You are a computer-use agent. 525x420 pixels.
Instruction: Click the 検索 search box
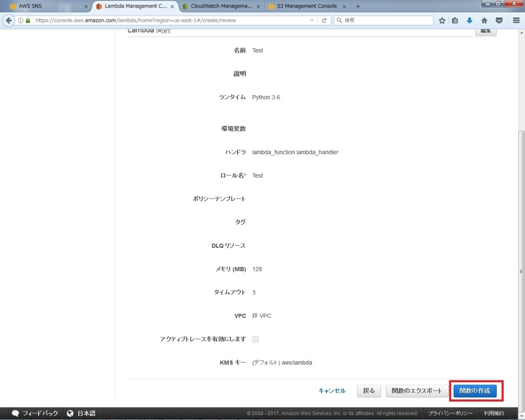[383, 21]
